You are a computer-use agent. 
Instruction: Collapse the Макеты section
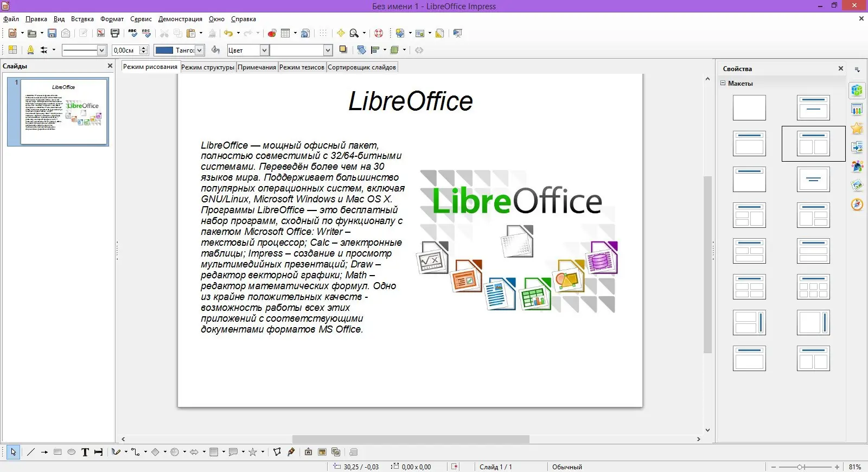[723, 83]
